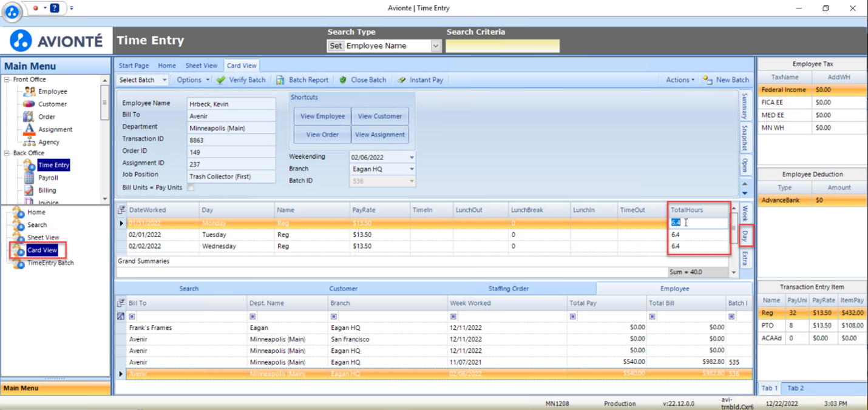Collapse the Front Office tree node

tap(7, 79)
